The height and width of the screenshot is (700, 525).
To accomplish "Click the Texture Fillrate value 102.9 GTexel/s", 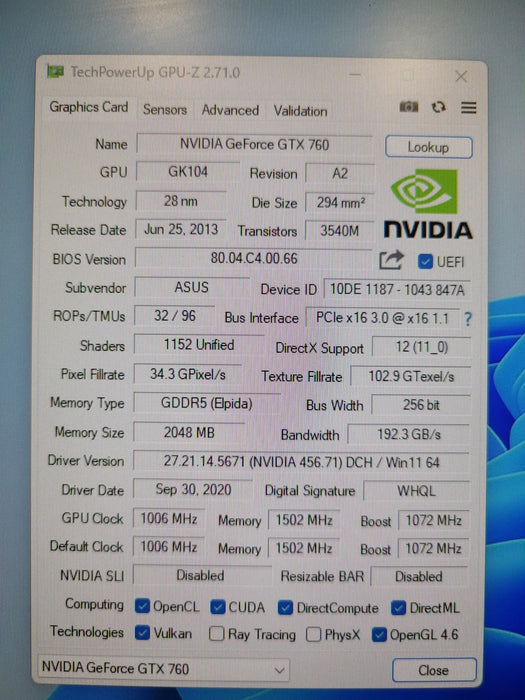I will pyautogui.click(x=411, y=377).
